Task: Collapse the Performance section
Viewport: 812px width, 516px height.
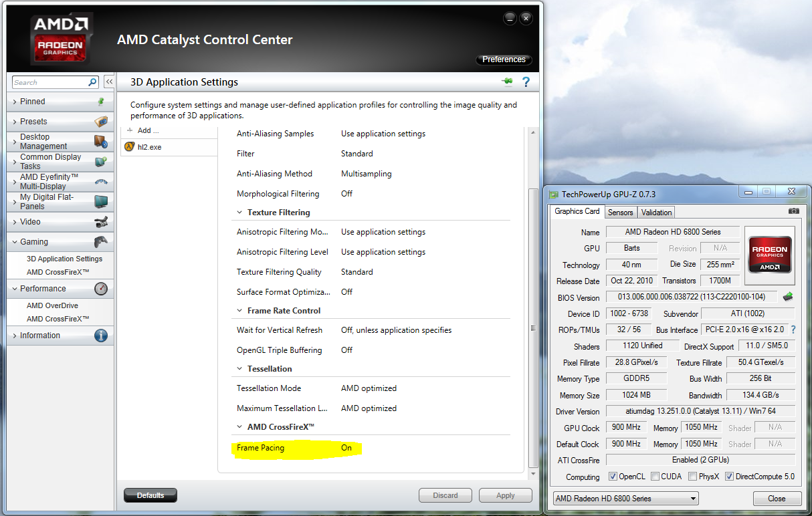Action: coord(15,289)
